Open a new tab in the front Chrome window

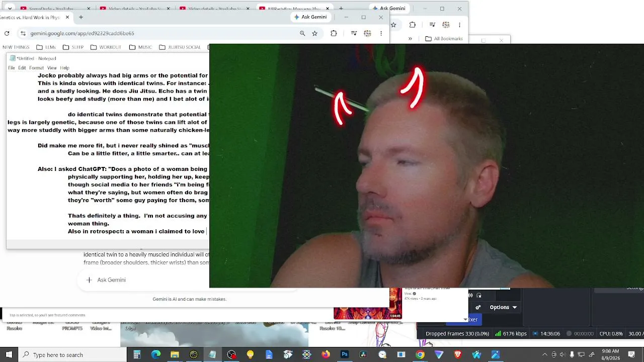(80, 17)
